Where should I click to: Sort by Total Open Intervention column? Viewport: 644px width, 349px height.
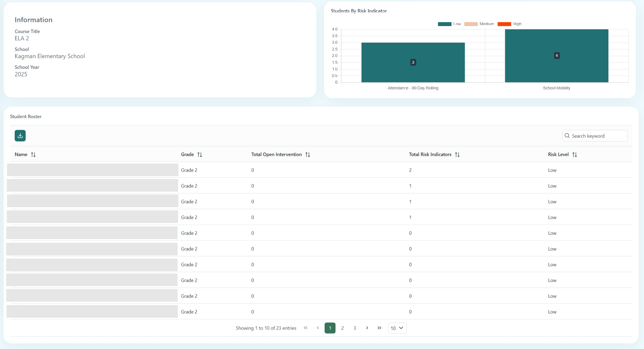(x=308, y=154)
